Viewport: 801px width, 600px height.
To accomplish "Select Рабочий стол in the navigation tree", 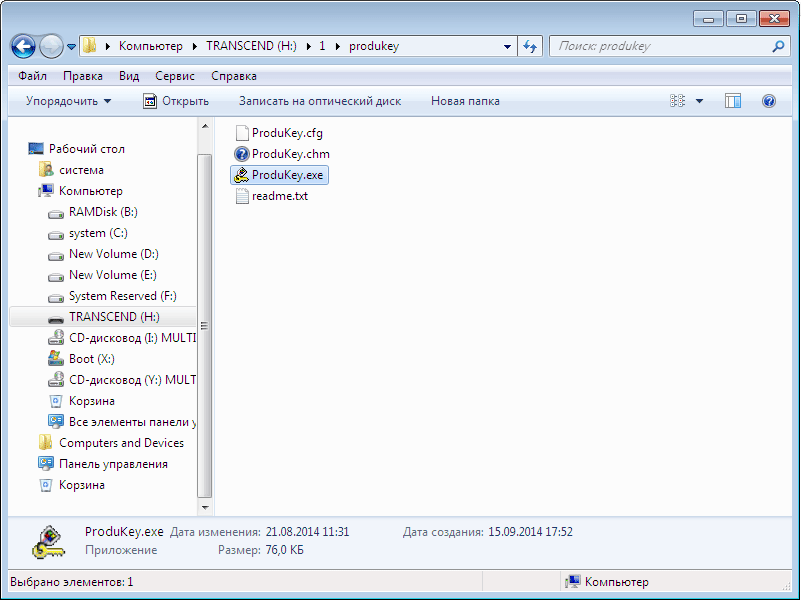I will click(76, 149).
